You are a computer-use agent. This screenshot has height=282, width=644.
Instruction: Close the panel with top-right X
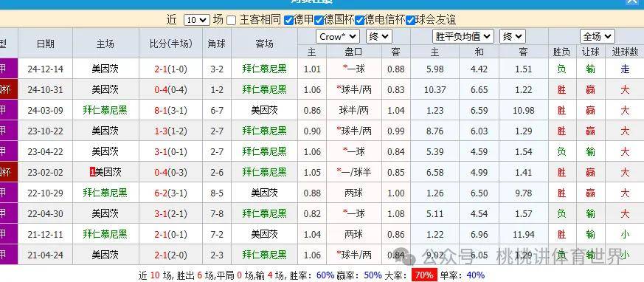pyautogui.click(x=633, y=1)
